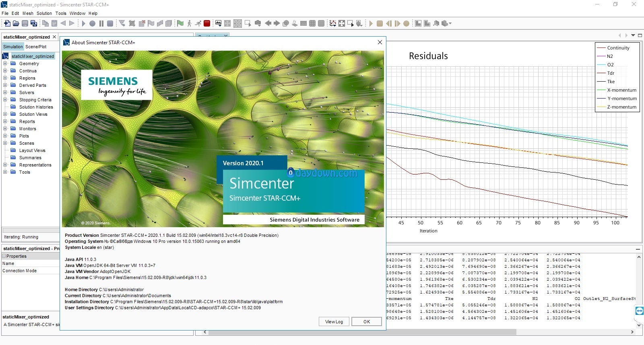The width and height of the screenshot is (644, 345).
Task: Expand the Scenes tree node
Action: [x=5, y=143]
